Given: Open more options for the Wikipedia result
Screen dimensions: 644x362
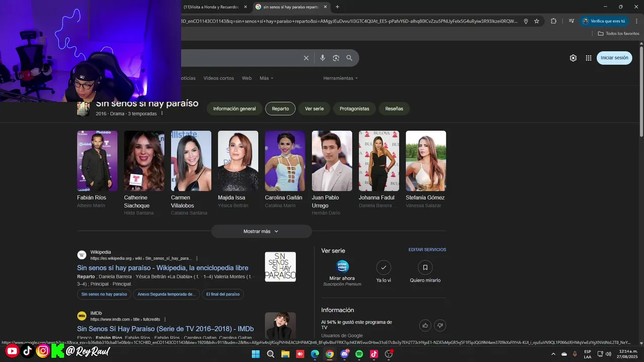Looking at the screenshot, I should click(197, 258).
